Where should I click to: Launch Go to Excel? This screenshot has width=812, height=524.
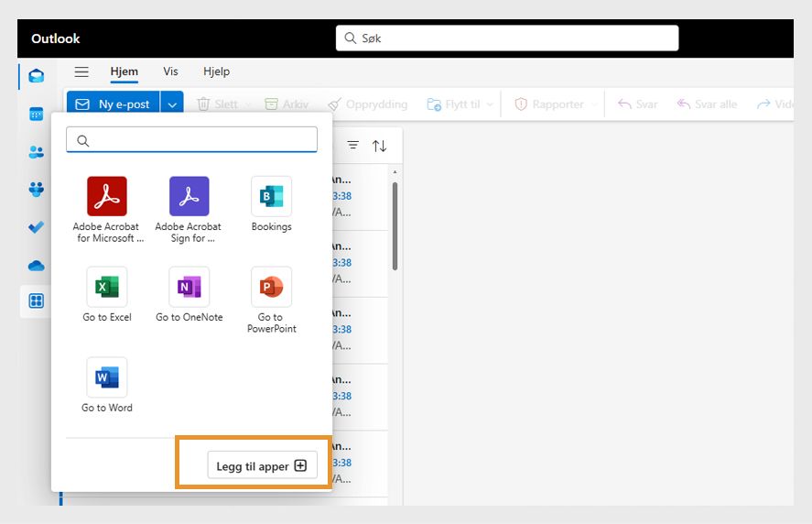[x=107, y=294]
